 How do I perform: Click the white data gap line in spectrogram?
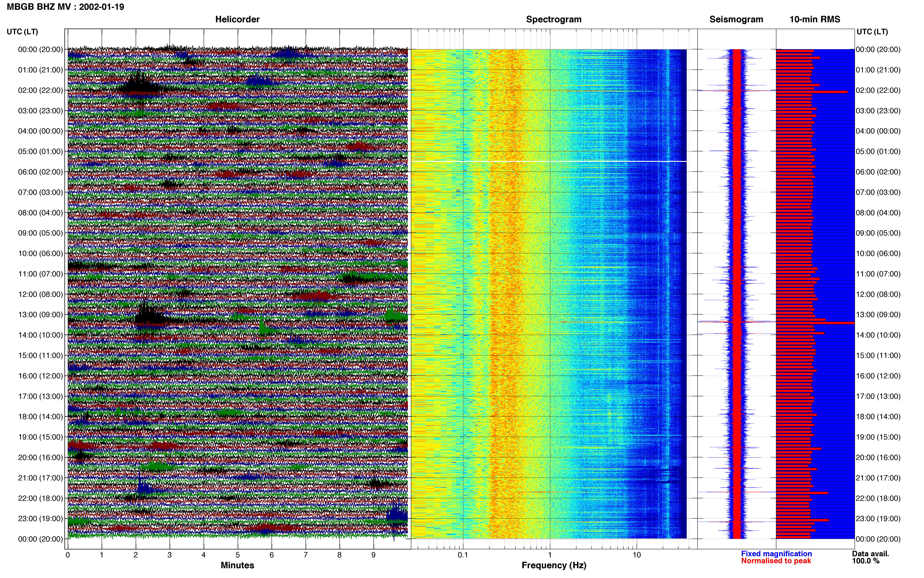(x=549, y=161)
